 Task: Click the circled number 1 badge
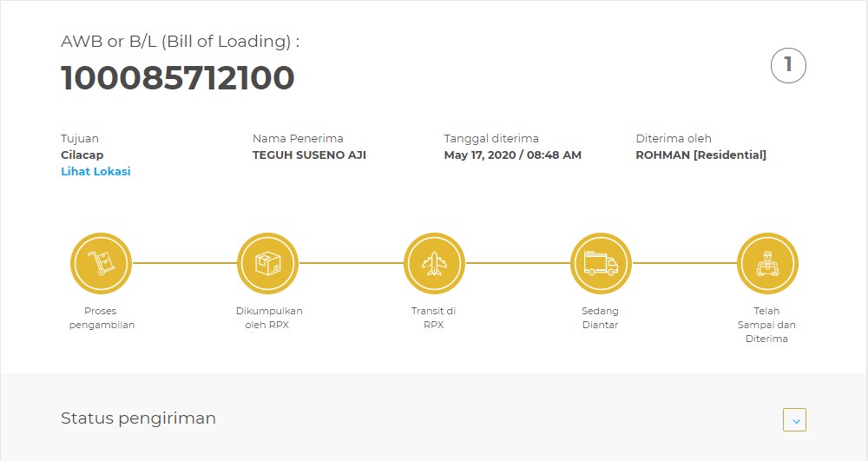788,66
